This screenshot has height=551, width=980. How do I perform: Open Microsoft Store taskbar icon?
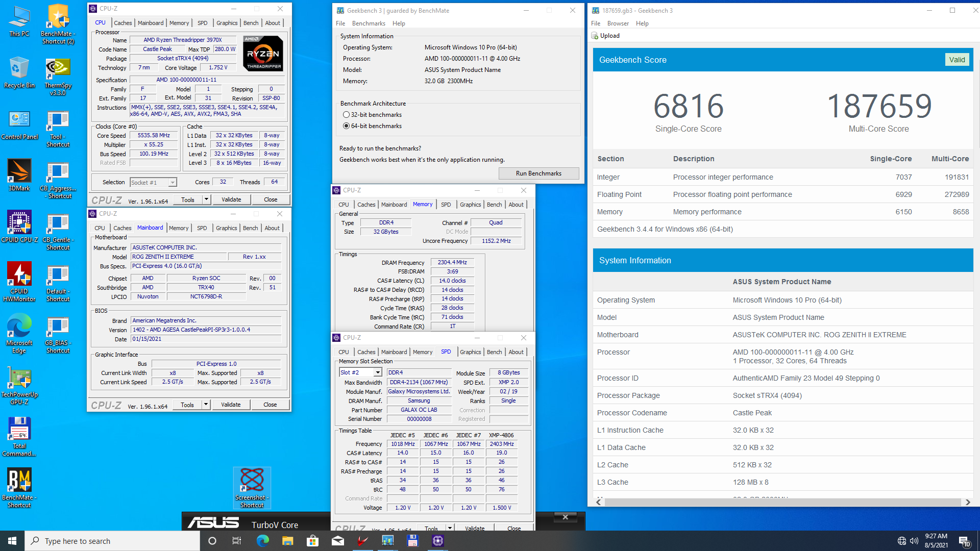(x=312, y=541)
